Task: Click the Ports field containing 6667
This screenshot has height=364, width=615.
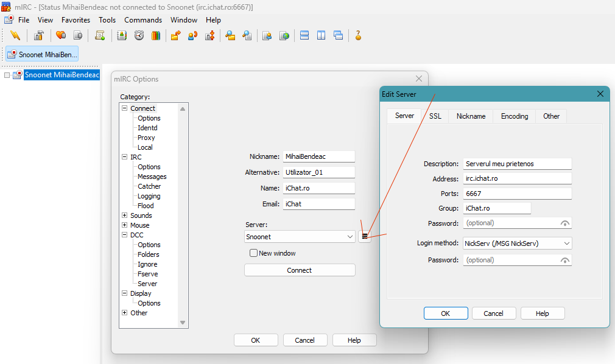Action: click(x=518, y=194)
